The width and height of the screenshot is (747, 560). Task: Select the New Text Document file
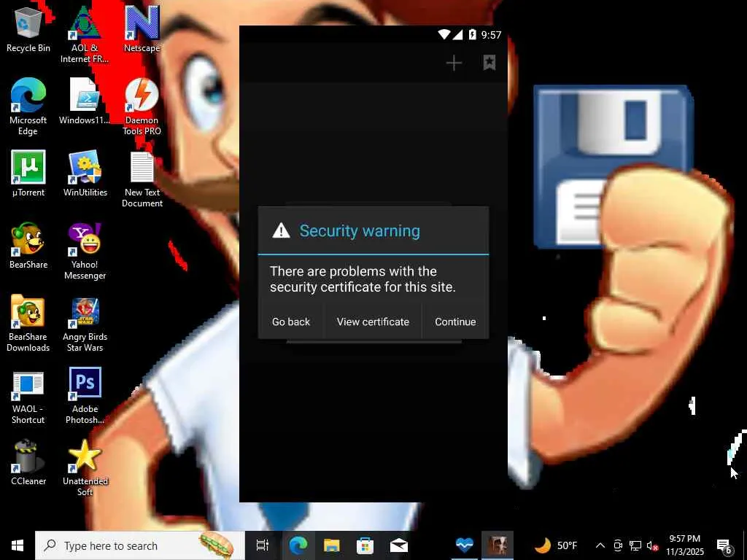(x=142, y=179)
